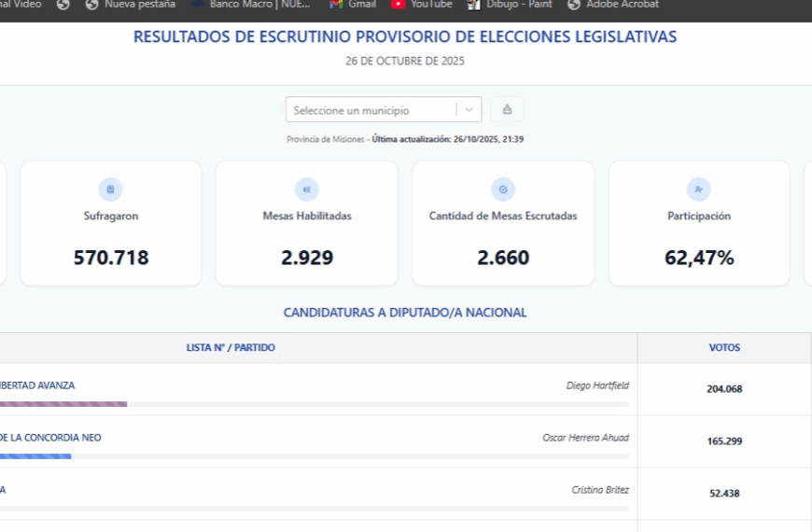The image size is (812, 532).
Task: Click the Mesas Habilitadas value 2.929
Action: coord(307,258)
